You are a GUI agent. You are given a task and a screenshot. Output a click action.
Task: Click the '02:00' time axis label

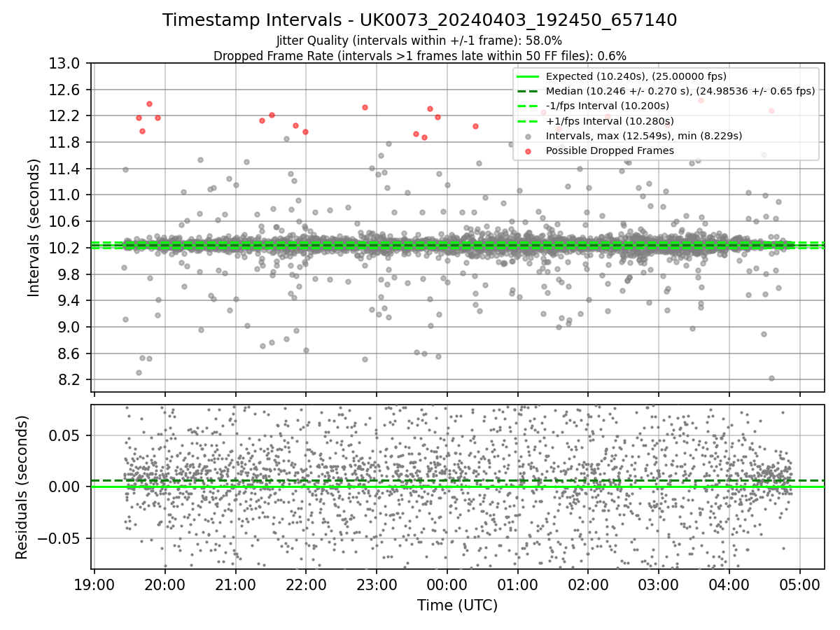pos(588,584)
